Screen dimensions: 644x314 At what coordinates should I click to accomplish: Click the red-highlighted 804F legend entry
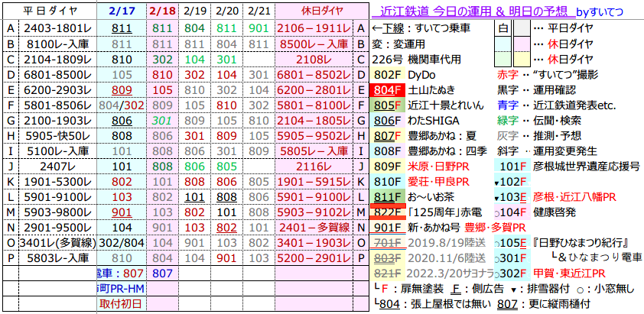(388, 90)
